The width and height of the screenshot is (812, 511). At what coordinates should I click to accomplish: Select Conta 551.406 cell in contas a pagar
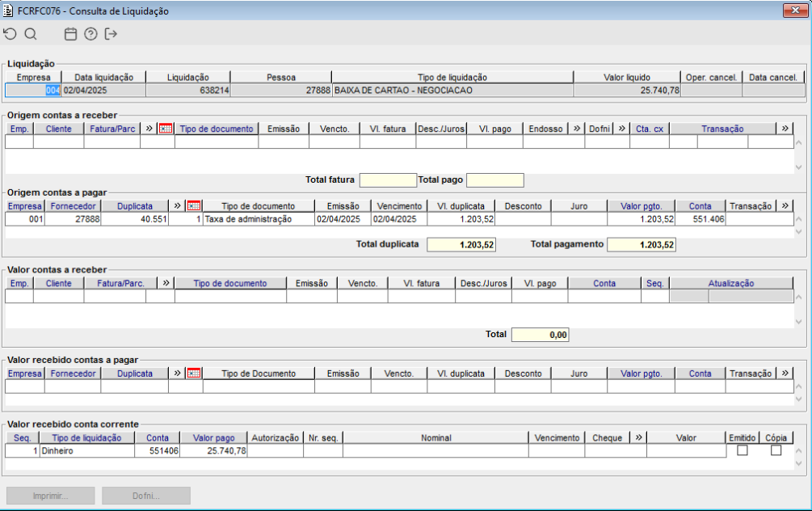[x=701, y=219]
